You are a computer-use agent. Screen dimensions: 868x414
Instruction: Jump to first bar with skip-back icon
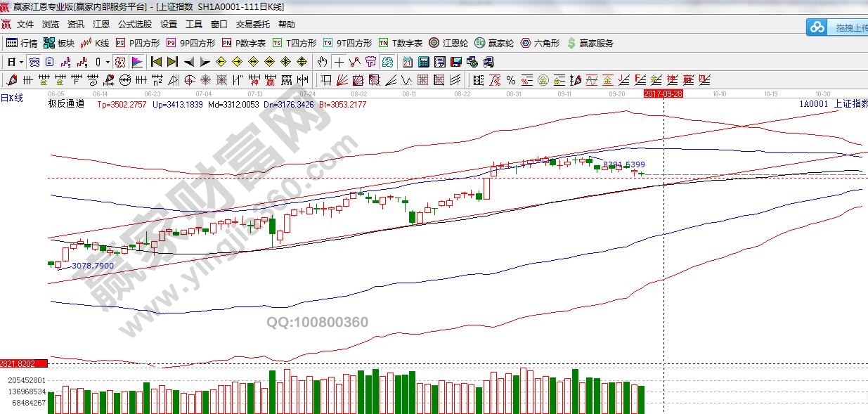pyautogui.click(x=156, y=62)
